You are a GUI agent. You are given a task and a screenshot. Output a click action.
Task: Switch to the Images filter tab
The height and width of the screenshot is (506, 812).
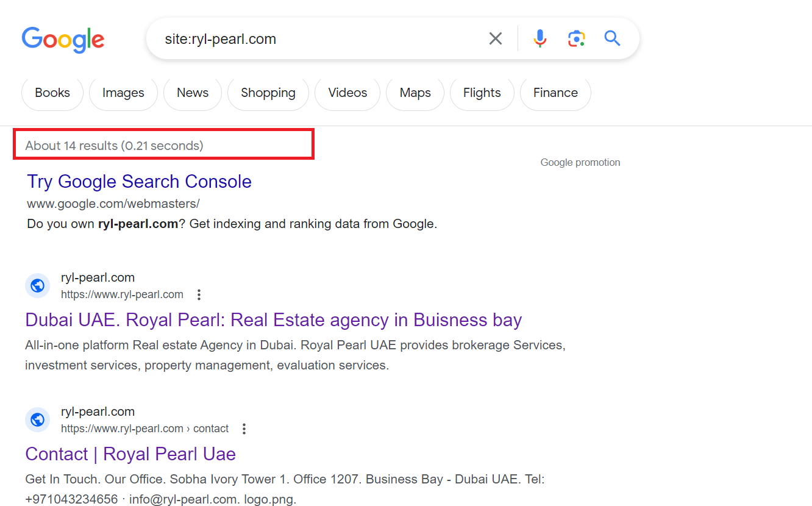(x=123, y=93)
